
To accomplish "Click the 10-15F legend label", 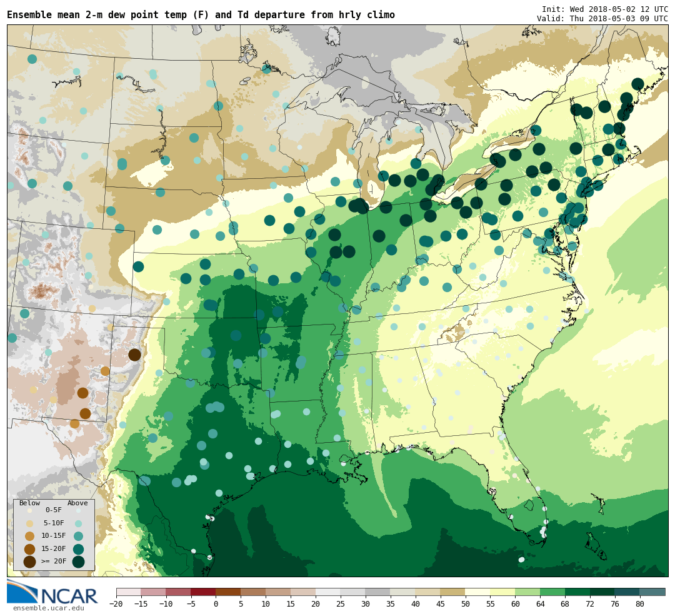I will pyautogui.click(x=54, y=536).
